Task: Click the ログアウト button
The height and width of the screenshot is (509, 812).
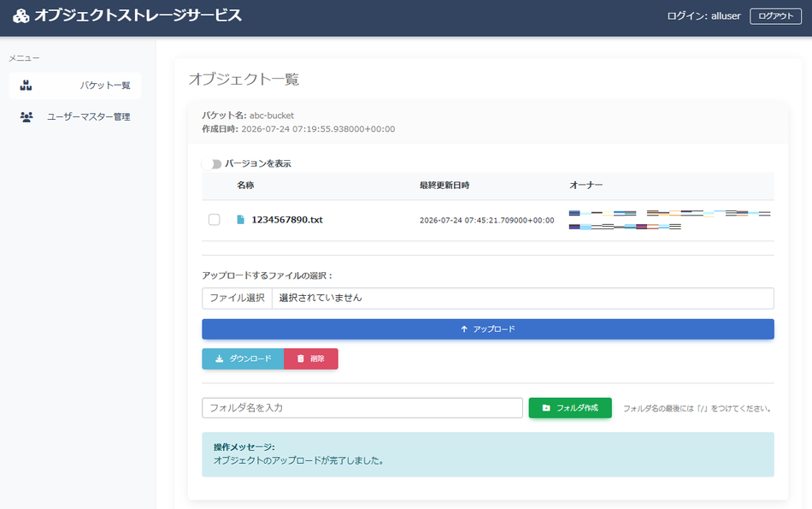Action: [775, 16]
